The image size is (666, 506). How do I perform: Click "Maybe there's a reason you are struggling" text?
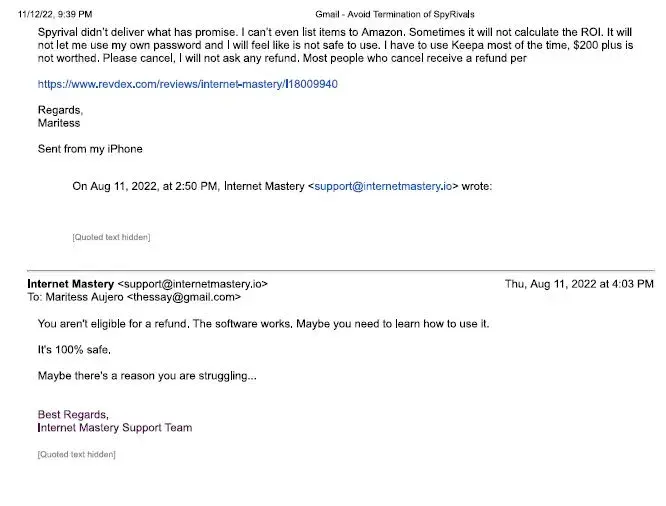(x=146, y=376)
